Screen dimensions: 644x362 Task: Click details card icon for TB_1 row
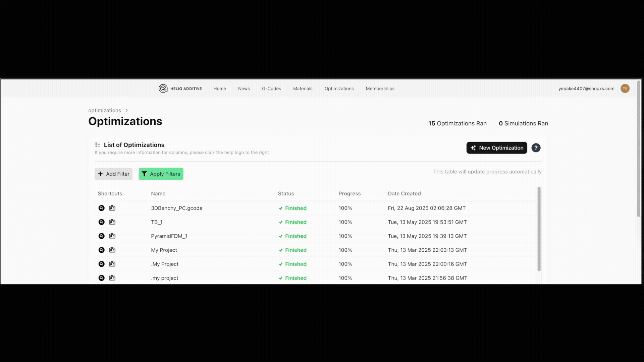(x=112, y=222)
